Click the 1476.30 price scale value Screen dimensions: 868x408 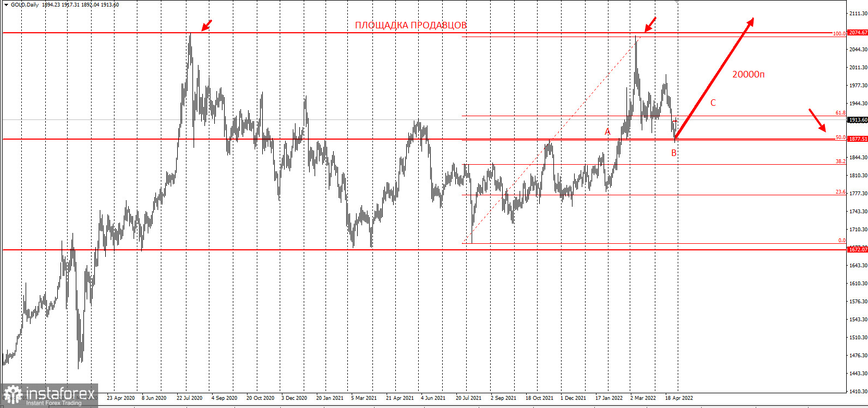pyautogui.click(x=858, y=356)
